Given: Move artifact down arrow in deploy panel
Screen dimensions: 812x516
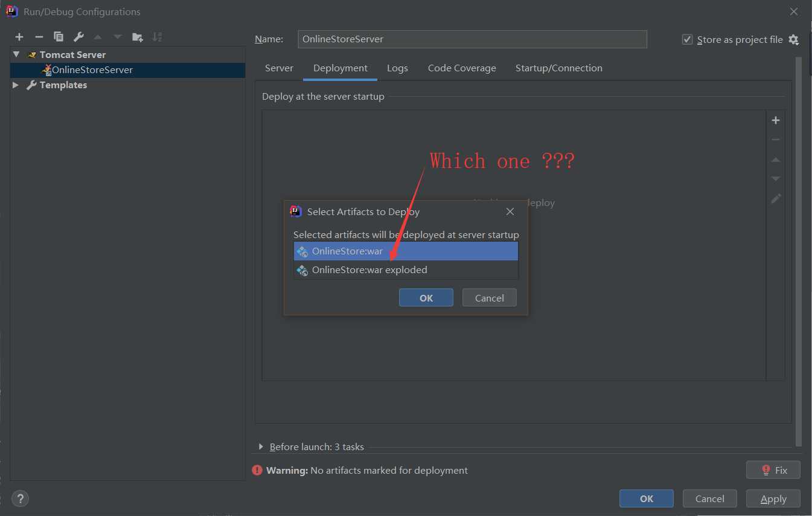Looking at the screenshot, I should [x=776, y=179].
